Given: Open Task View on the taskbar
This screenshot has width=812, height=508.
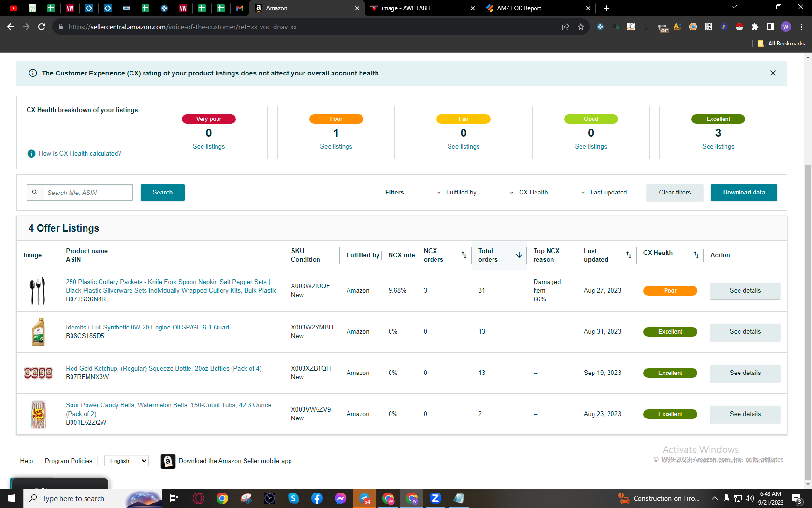Looking at the screenshot, I should (x=174, y=498).
